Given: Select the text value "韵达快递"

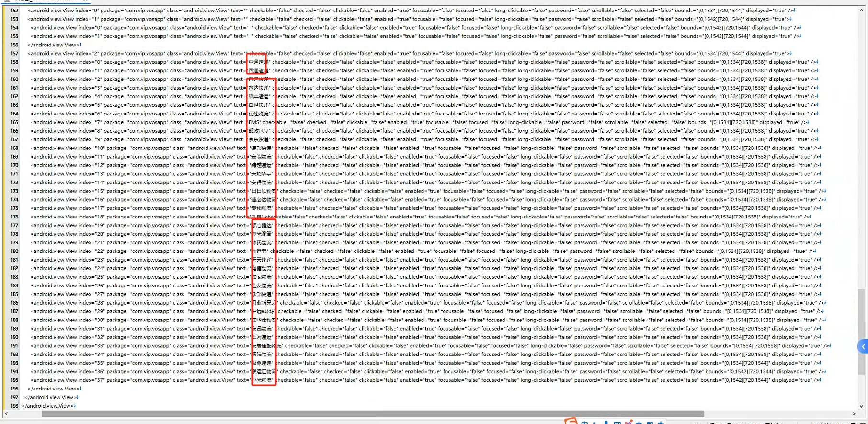Looking at the screenshot, I should pyautogui.click(x=259, y=88).
